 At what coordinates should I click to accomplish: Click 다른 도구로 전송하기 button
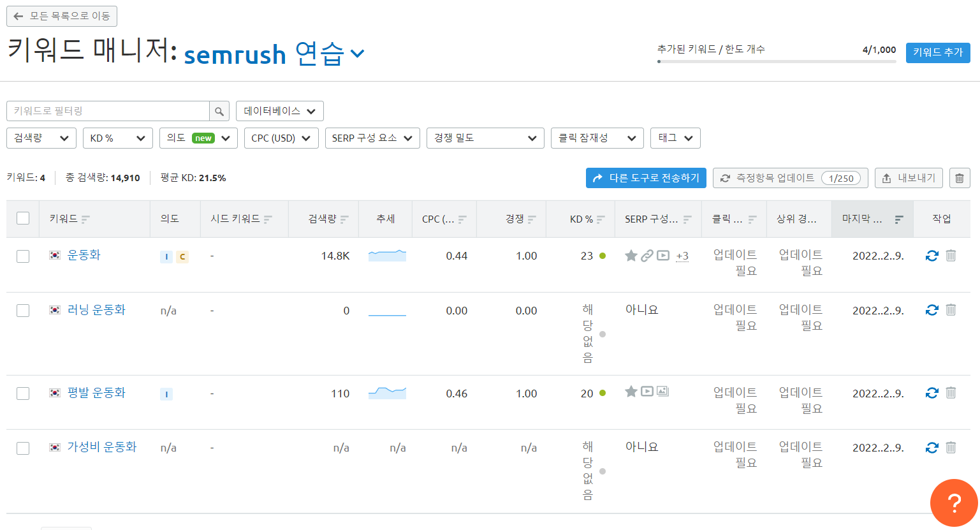tap(646, 179)
